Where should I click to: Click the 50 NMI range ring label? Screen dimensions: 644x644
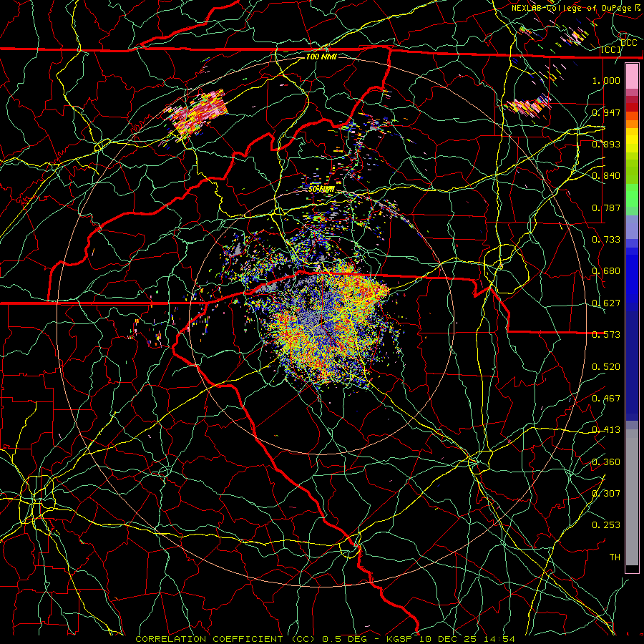(321, 190)
